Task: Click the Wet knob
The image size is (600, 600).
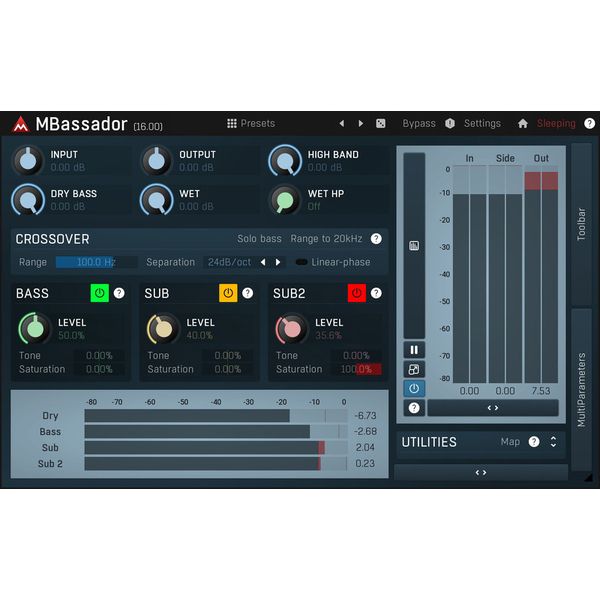Action: tap(157, 200)
